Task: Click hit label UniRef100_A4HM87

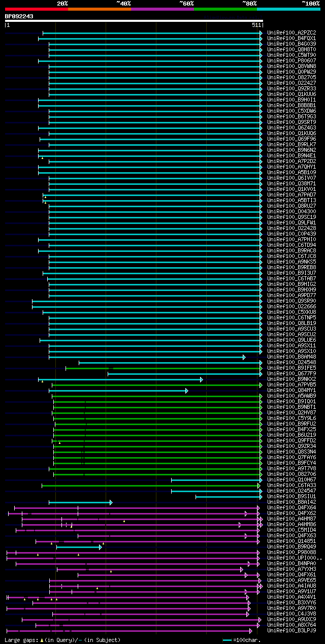Action: pos(291,519)
